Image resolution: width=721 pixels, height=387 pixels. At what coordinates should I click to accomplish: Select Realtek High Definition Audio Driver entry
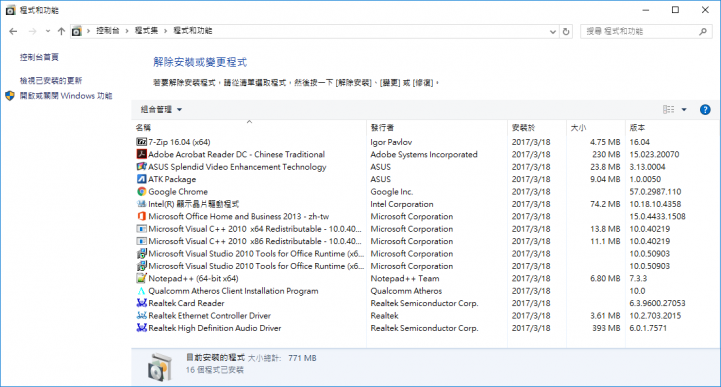[215, 328]
